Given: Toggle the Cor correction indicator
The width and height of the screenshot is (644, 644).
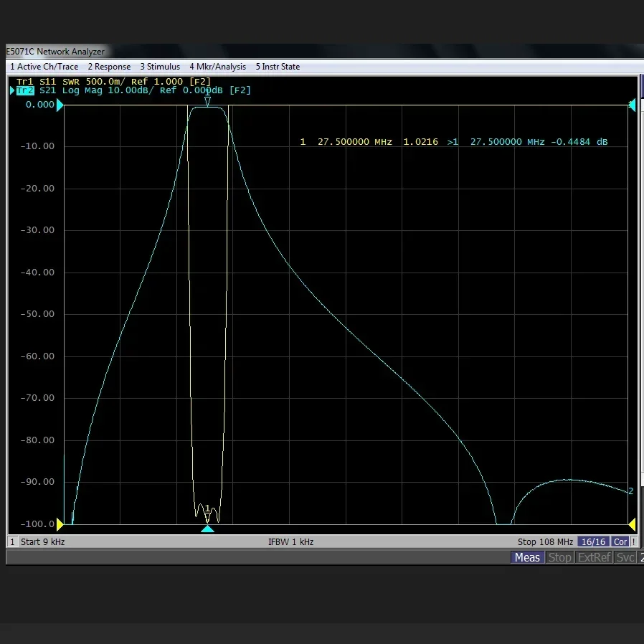Looking at the screenshot, I should coord(620,542).
